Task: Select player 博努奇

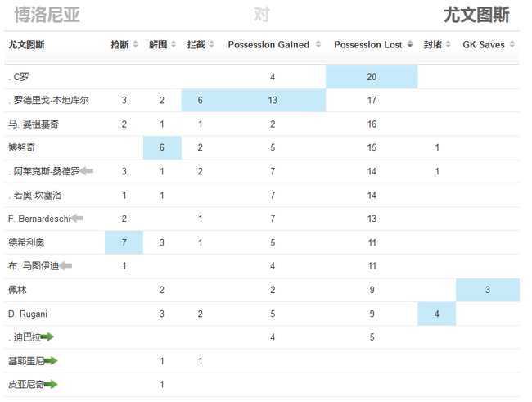Action: (22, 147)
